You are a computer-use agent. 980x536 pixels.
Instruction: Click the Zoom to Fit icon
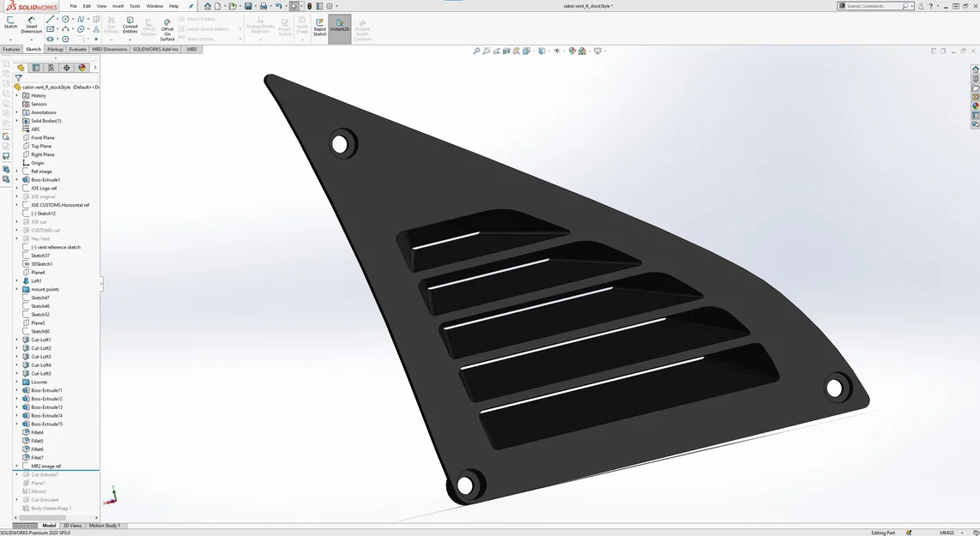click(x=476, y=51)
